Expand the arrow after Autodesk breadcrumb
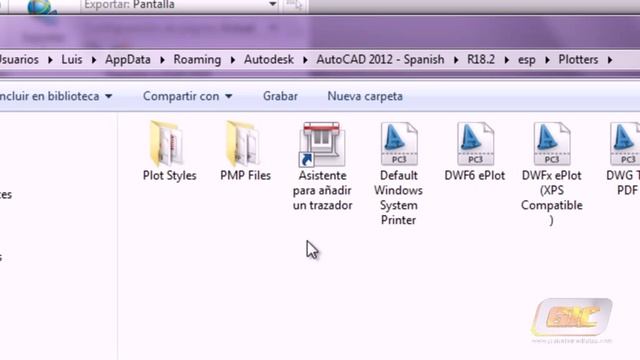The height and width of the screenshot is (360, 640). (x=305, y=60)
